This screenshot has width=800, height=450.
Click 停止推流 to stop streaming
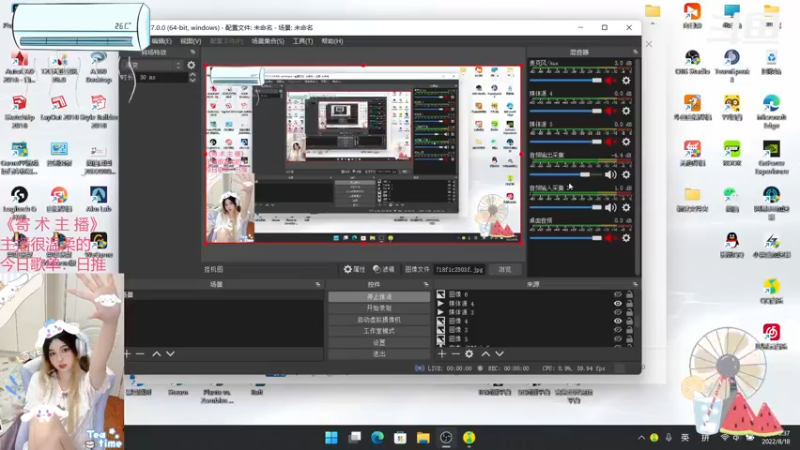click(x=379, y=297)
